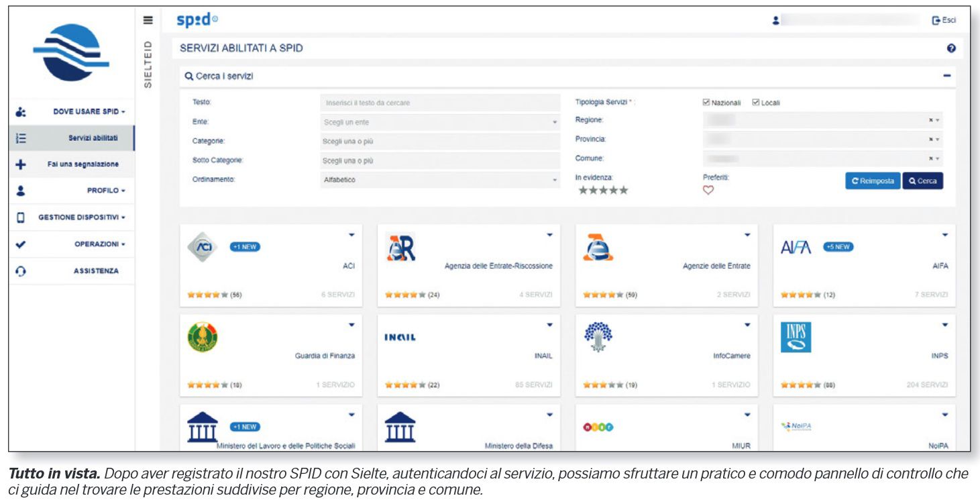980x502 pixels.
Task: Click the +5 NEW badge on AIFA
Action: (838, 247)
